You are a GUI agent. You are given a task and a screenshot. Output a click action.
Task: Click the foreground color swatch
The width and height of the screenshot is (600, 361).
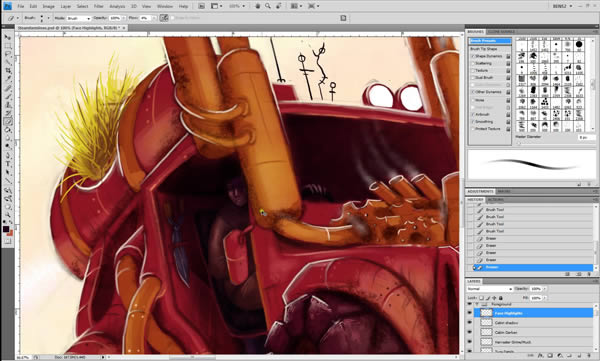[x=6, y=229]
